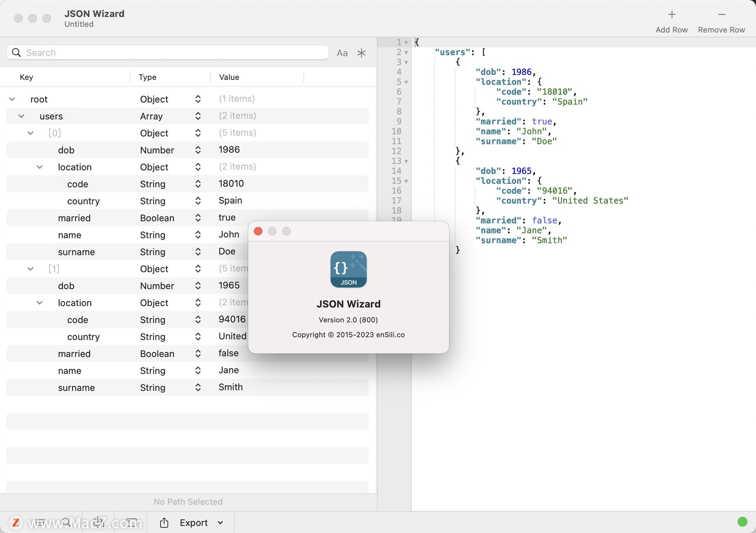This screenshot has height=533, width=756.
Task: Fold the object at line 3
Action: coord(406,62)
